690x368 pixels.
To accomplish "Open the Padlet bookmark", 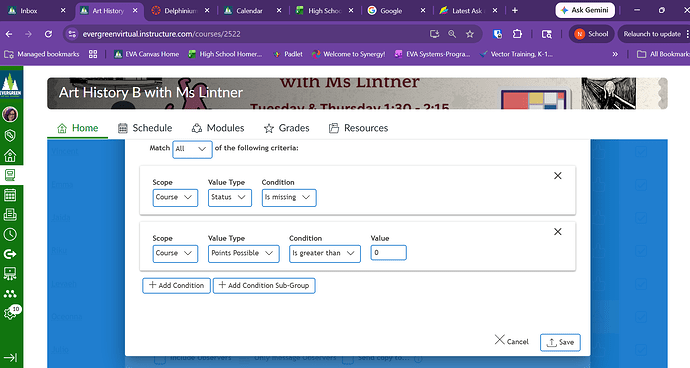I will [x=287, y=54].
